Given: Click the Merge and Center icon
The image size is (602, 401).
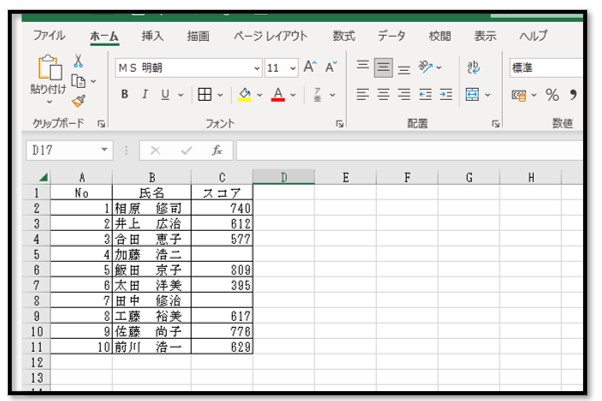Looking at the screenshot, I should click(472, 94).
